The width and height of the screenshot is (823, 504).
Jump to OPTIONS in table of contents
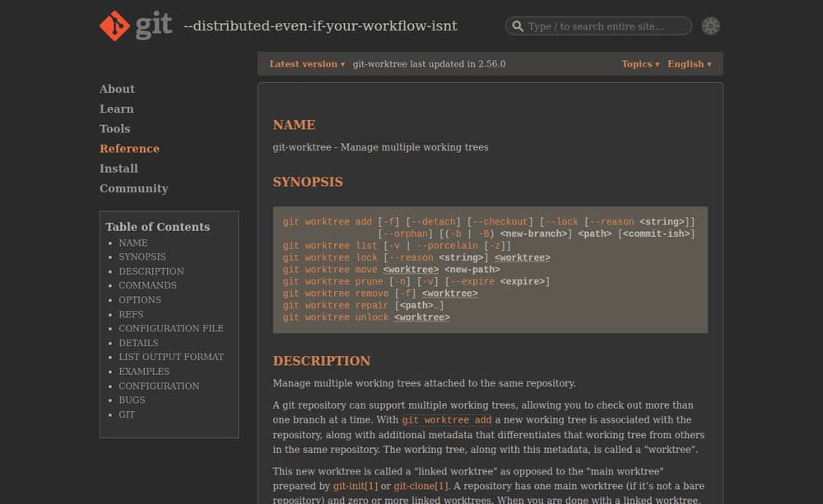(140, 300)
